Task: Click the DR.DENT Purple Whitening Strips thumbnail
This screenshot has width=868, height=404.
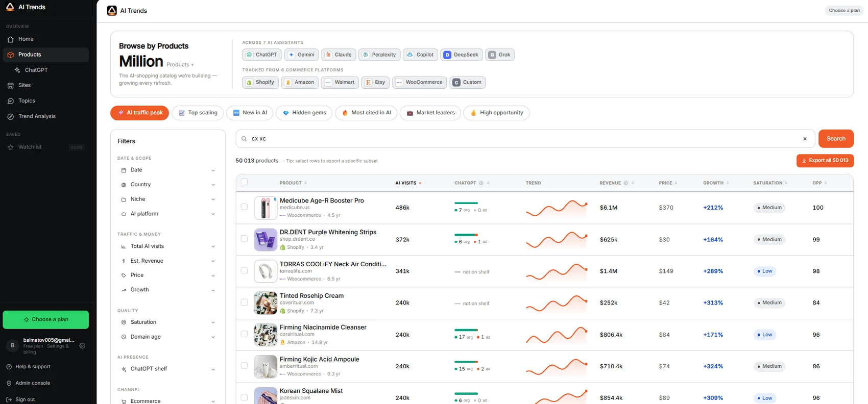Action: point(266,239)
